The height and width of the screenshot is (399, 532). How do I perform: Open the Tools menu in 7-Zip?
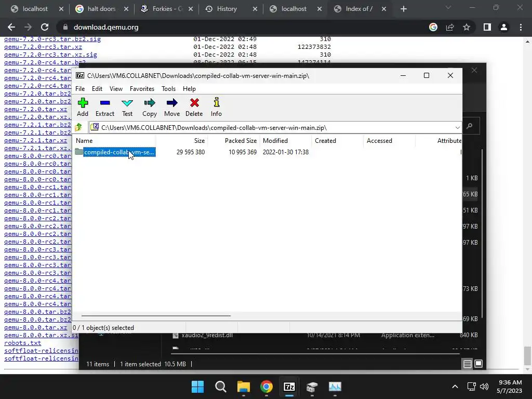click(169, 88)
